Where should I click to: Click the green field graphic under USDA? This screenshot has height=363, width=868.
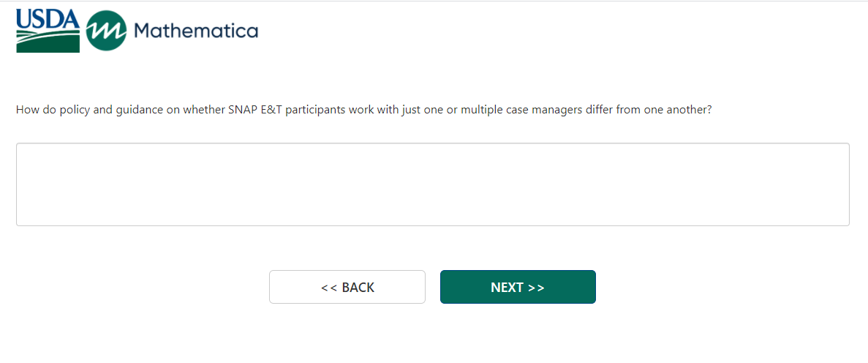pyautogui.click(x=48, y=43)
